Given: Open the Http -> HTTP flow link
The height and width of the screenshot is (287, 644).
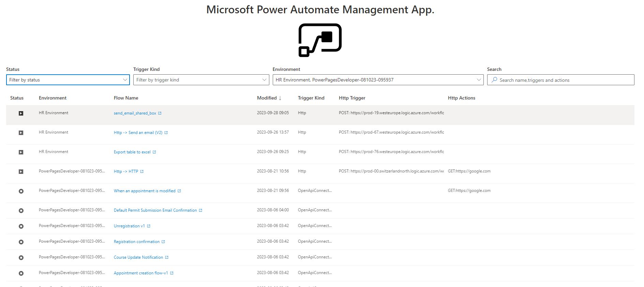Looking at the screenshot, I should [x=126, y=171].
